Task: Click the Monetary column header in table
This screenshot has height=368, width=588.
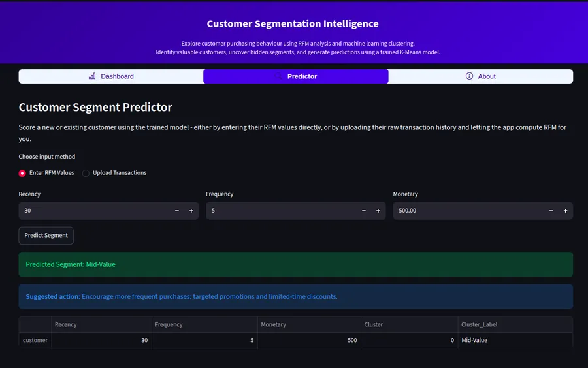Action: point(309,324)
